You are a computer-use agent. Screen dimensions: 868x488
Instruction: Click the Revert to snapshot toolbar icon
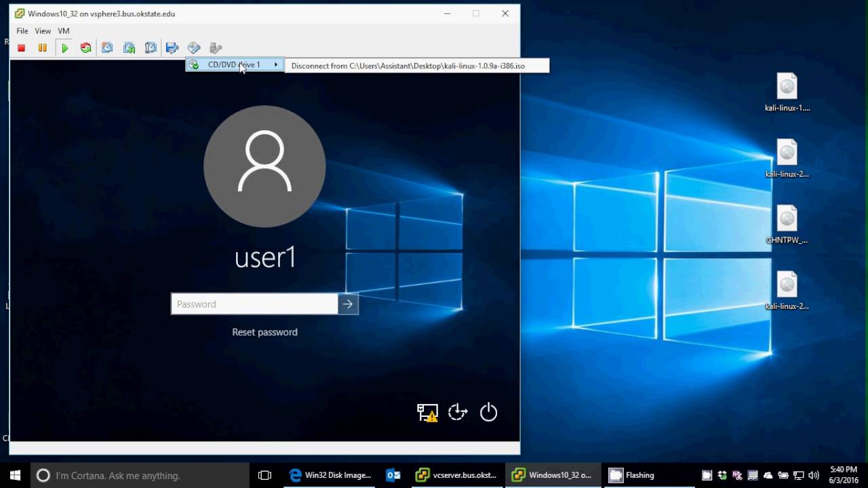coord(129,48)
